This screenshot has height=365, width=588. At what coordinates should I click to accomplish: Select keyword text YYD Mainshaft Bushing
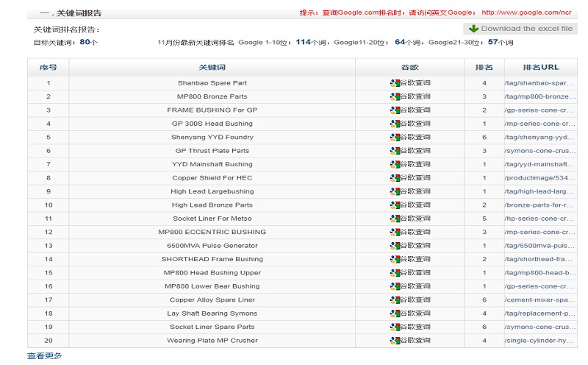pyautogui.click(x=212, y=164)
